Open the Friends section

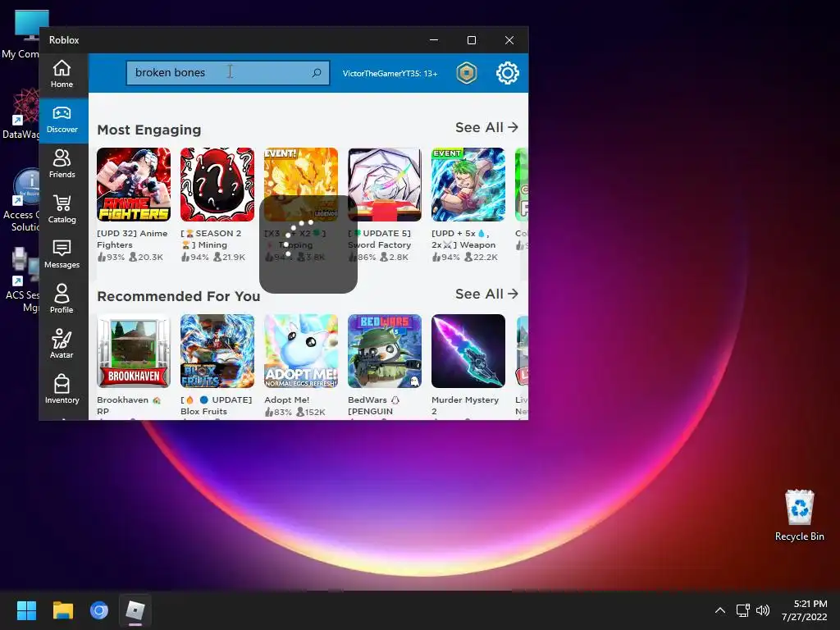[62, 164]
